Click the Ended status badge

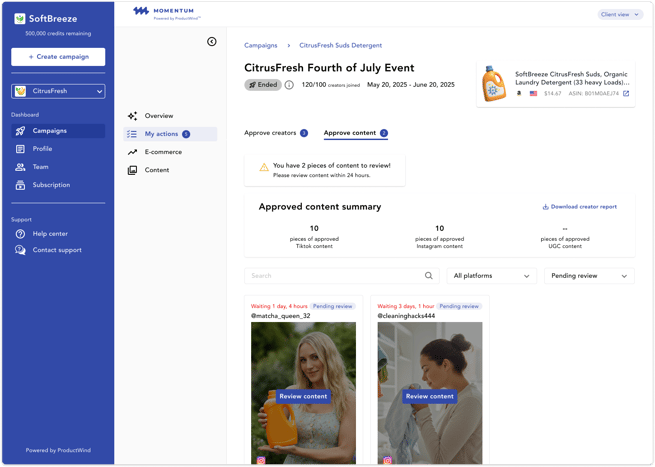pos(263,85)
